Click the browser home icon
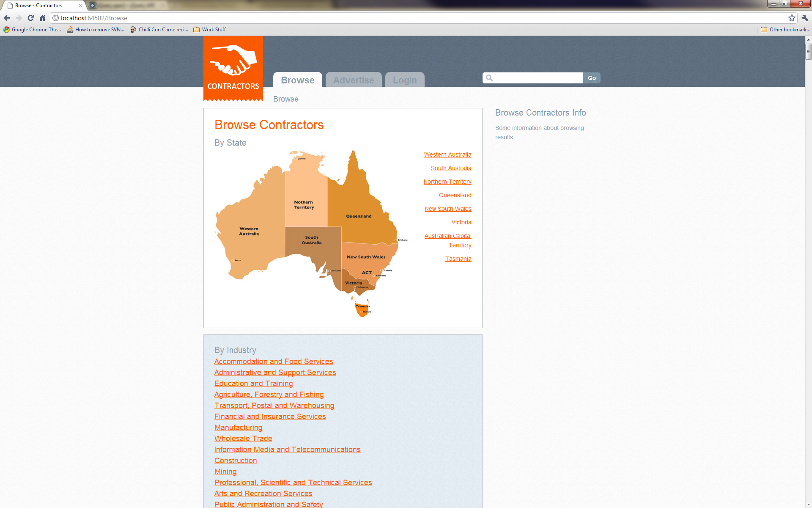Screen dimensions: 812x508 pyautogui.click(x=42, y=18)
